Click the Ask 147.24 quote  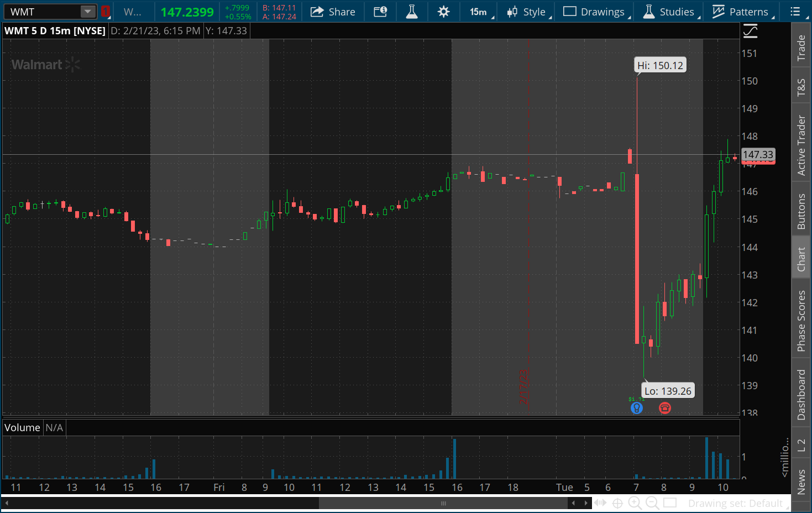click(279, 17)
